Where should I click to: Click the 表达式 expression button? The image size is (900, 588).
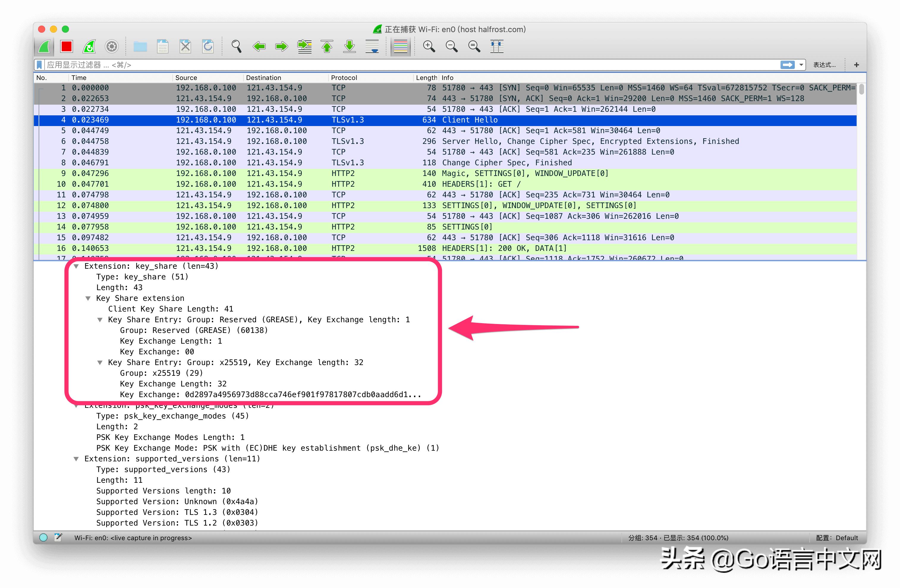825,65
